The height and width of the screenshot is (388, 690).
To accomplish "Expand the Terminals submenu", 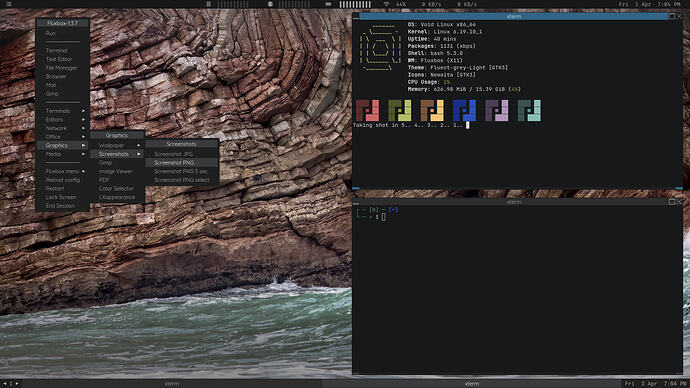I will (x=62, y=111).
